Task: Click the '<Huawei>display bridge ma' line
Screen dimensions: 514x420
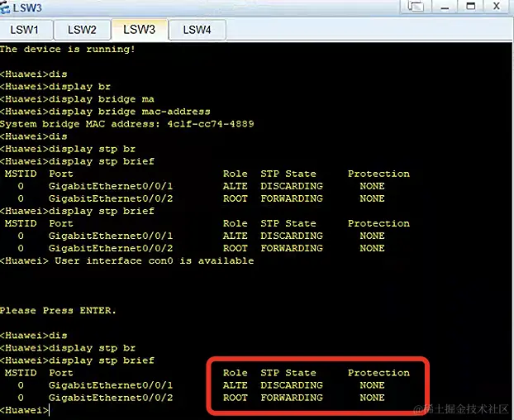Action: tap(77, 99)
